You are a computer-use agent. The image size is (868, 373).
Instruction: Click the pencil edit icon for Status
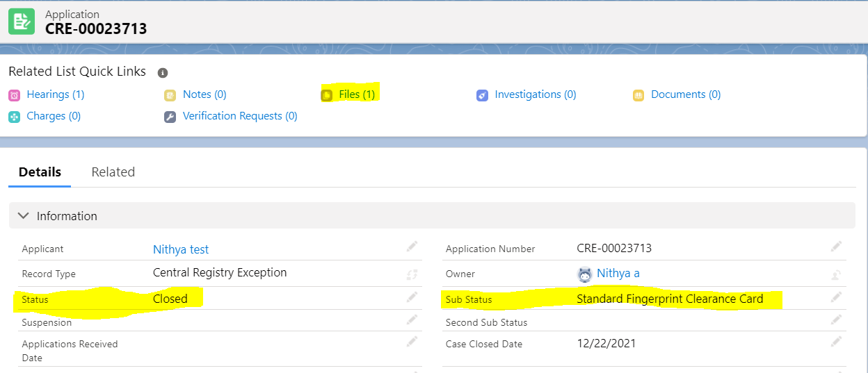point(412,297)
